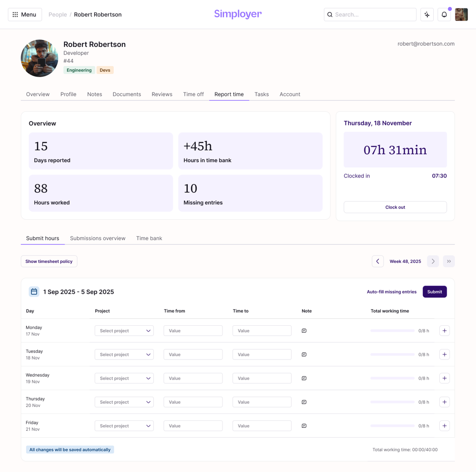This screenshot has height=472, width=476.
Task: Click Auto-fill missing entries
Action: [391, 292]
